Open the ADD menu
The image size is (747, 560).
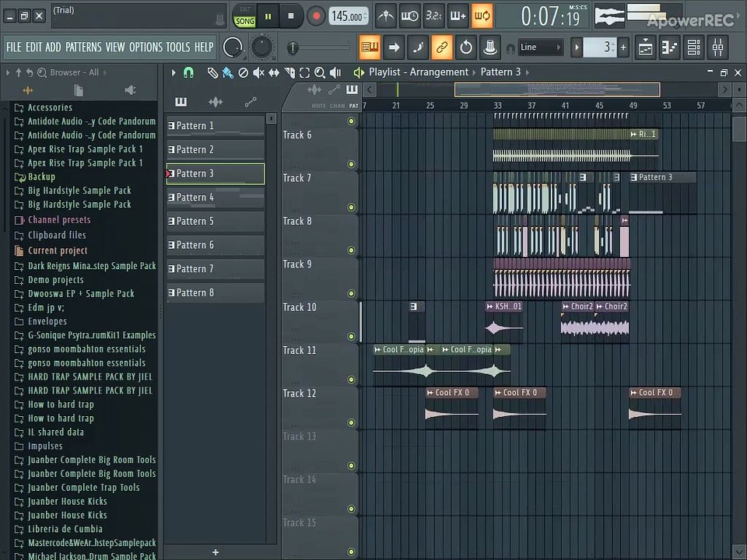pos(53,47)
